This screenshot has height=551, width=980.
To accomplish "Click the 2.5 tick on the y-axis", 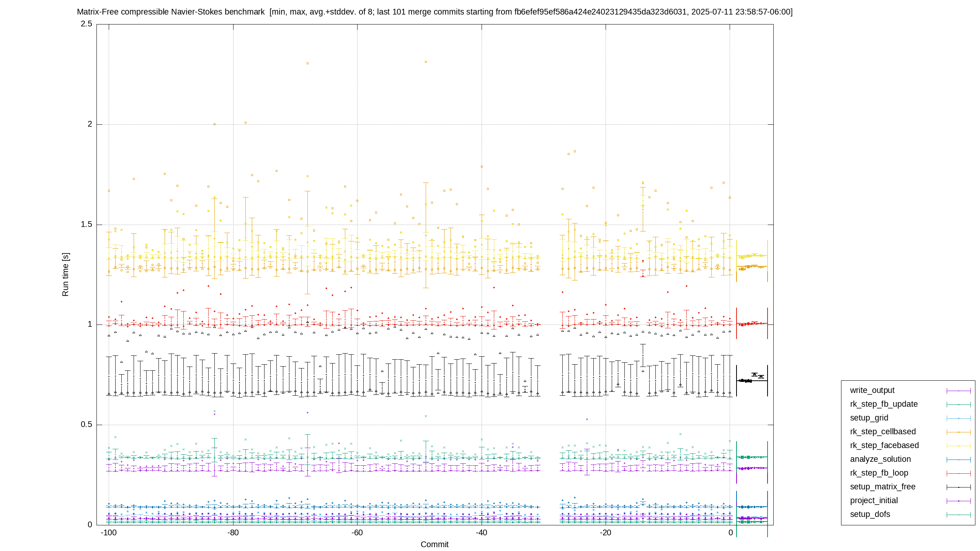I will pyautogui.click(x=87, y=24).
